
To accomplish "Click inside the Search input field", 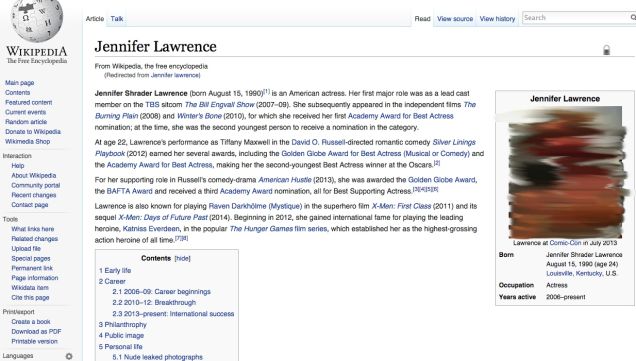I will (x=576, y=17).
